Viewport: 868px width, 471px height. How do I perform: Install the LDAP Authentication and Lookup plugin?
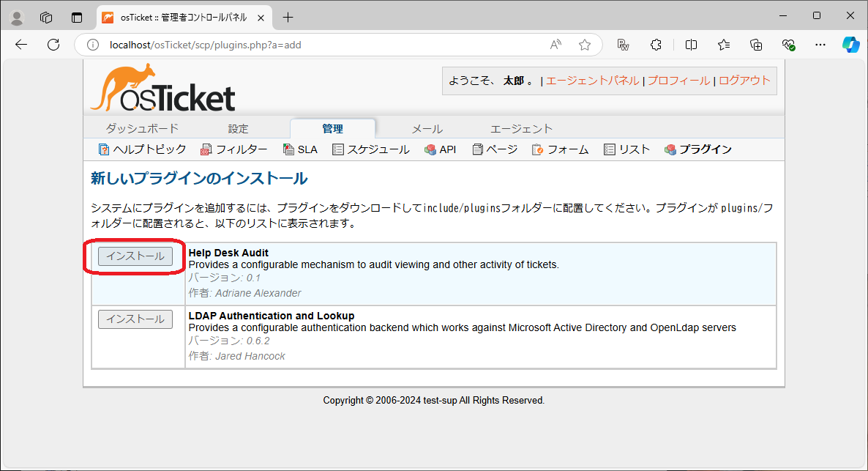[x=135, y=319]
